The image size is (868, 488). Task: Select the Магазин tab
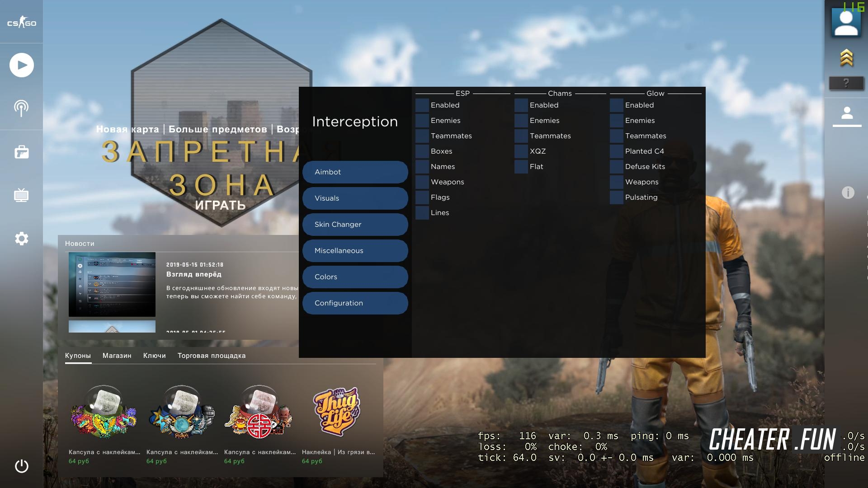(116, 355)
